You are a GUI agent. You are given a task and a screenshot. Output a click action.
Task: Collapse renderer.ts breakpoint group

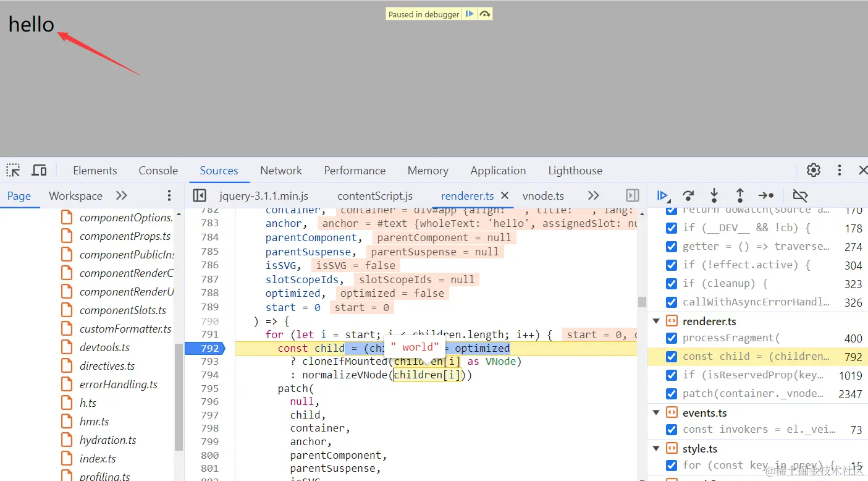click(656, 321)
